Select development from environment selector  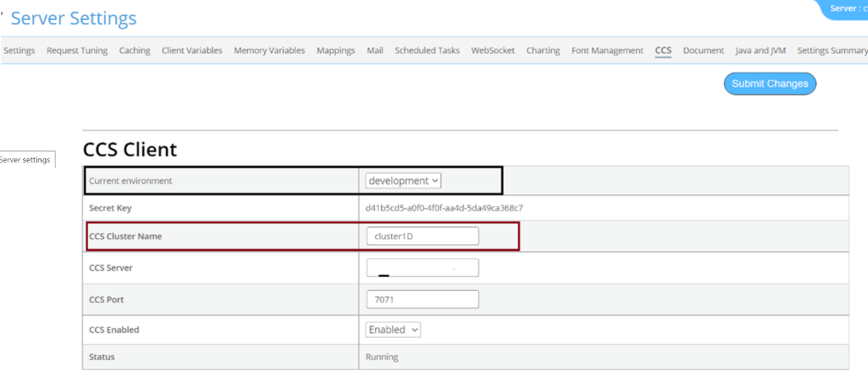(x=403, y=180)
